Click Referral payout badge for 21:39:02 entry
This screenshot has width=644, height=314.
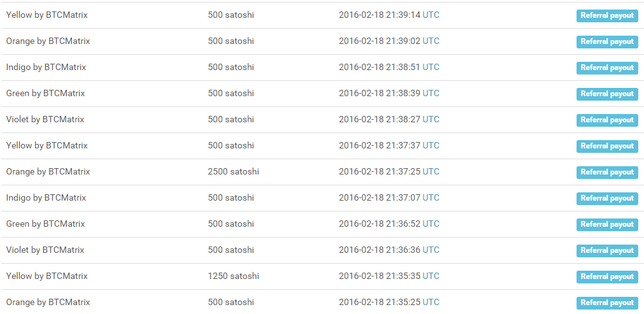(x=607, y=41)
